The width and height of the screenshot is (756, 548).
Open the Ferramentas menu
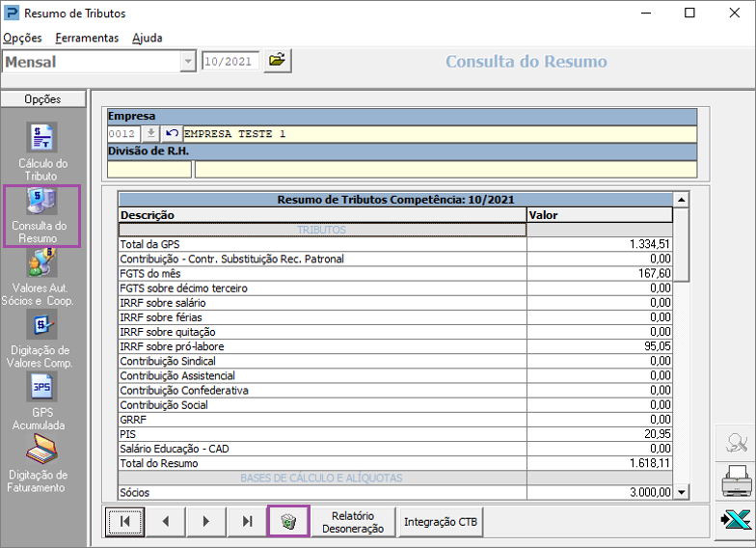(x=87, y=38)
